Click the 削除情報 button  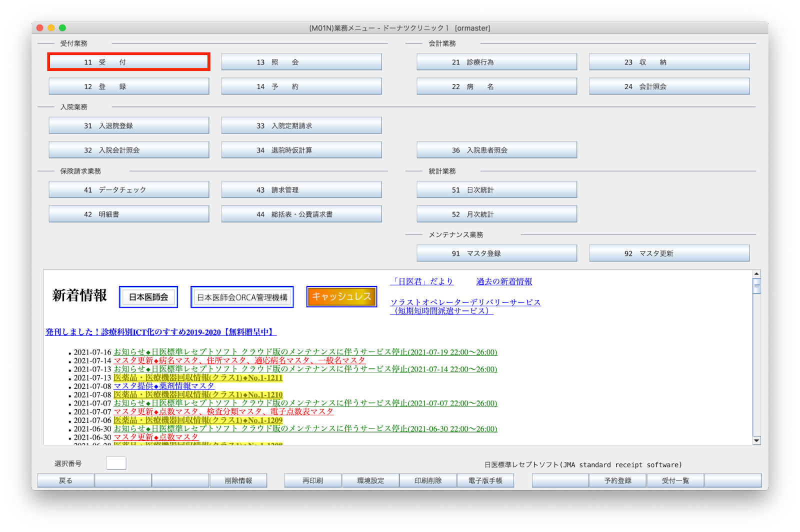[x=238, y=480]
